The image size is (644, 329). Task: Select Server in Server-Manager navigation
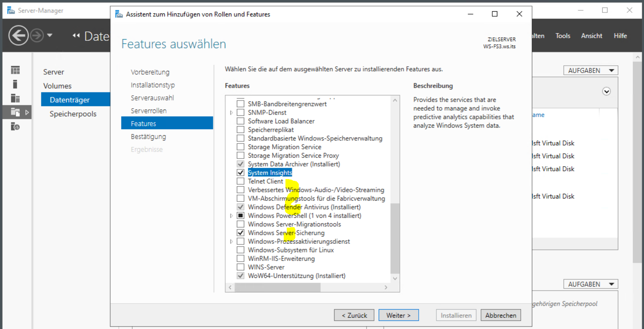pyautogui.click(x=54, y=72)
